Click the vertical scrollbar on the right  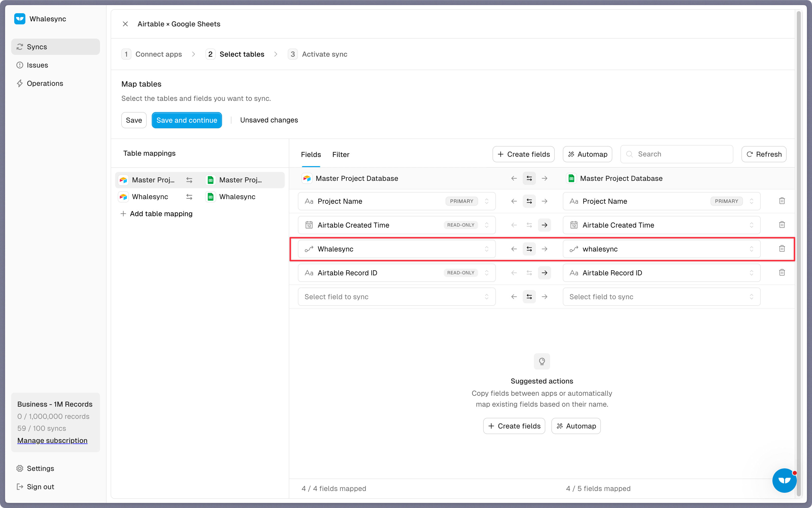point(799,254)
